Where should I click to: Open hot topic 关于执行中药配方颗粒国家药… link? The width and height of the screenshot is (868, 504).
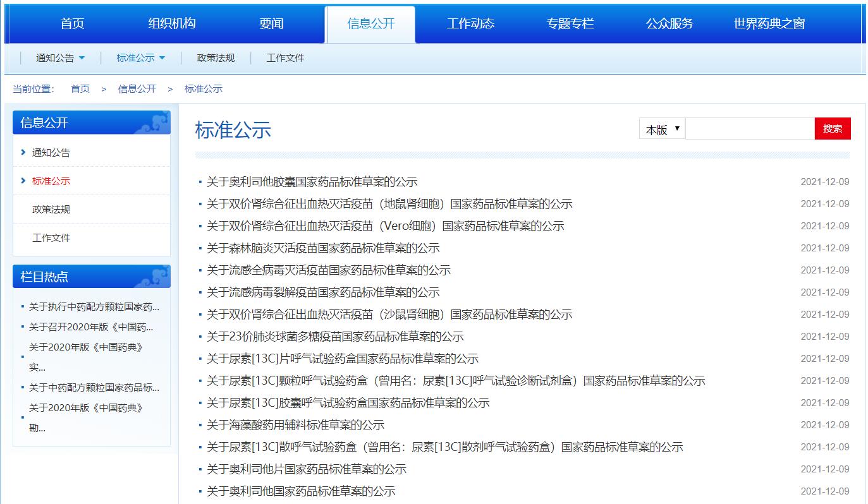click(94, 307)
